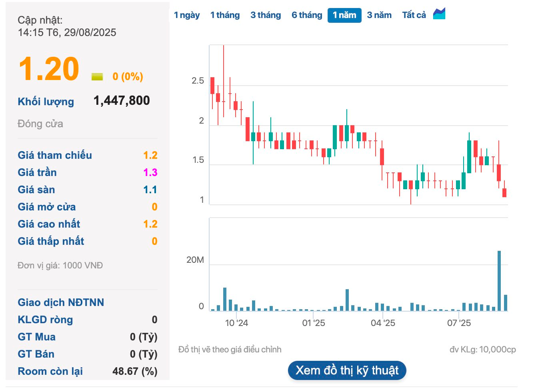The width and height of the screenshot is (536, 392).
Task: Click the 1.20 current price value
Action: point(49,69)
